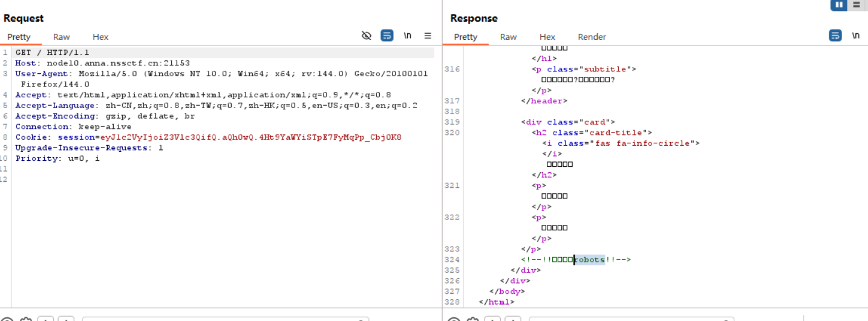Click the Upgrade-Insecure-Requests: 1 line

[89, 148]
